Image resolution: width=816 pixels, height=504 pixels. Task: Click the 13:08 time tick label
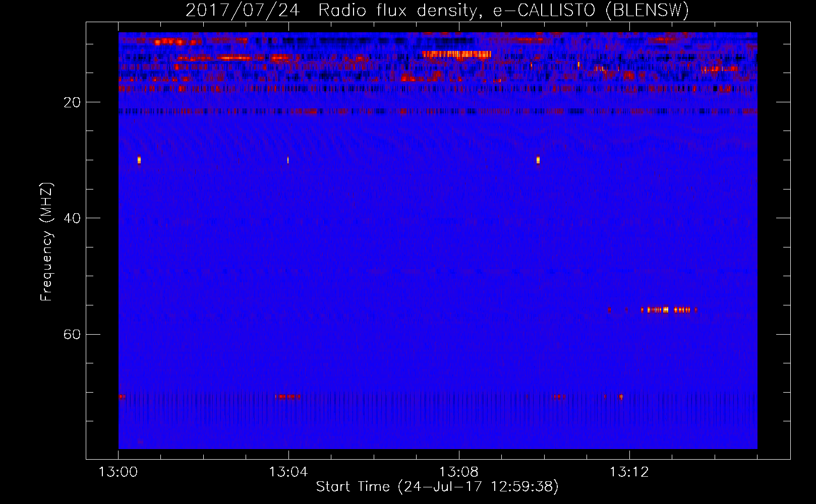[458, 472]
